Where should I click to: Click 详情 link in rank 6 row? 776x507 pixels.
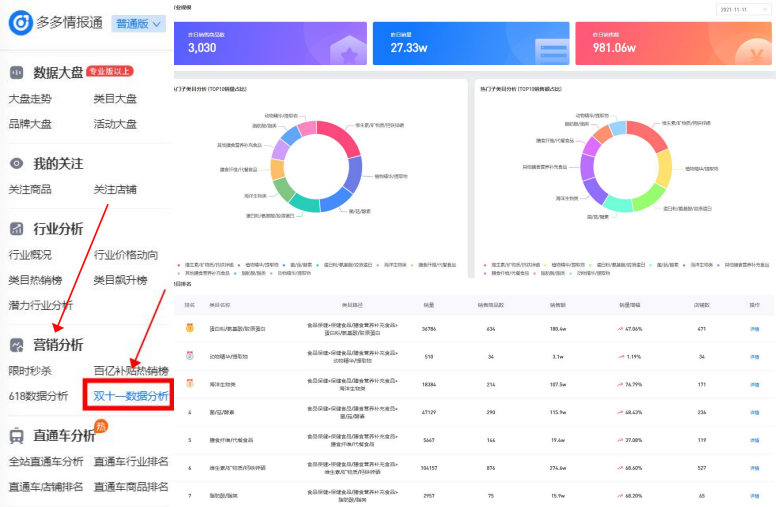point(754,468)
